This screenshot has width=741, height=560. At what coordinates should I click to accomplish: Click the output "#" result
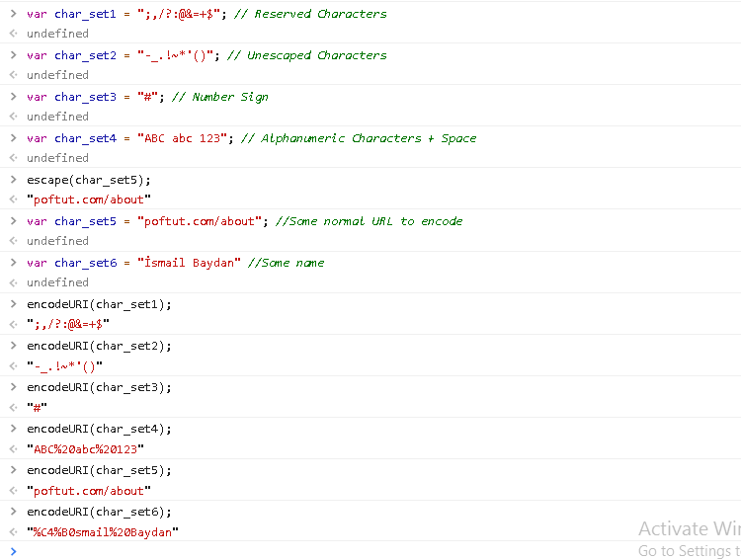[x=37, y=407]
